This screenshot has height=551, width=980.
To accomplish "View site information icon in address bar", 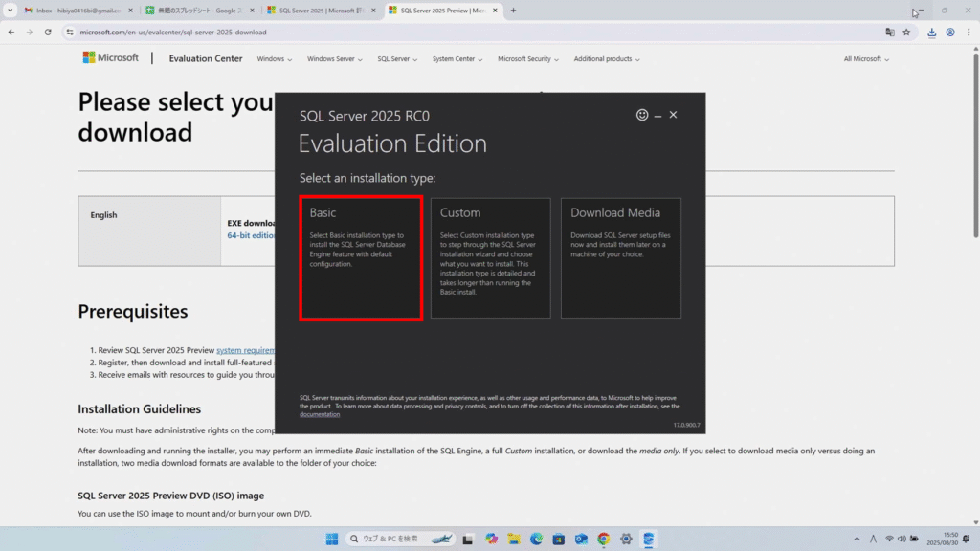I will pyautogui.click(x=69, y=32).
